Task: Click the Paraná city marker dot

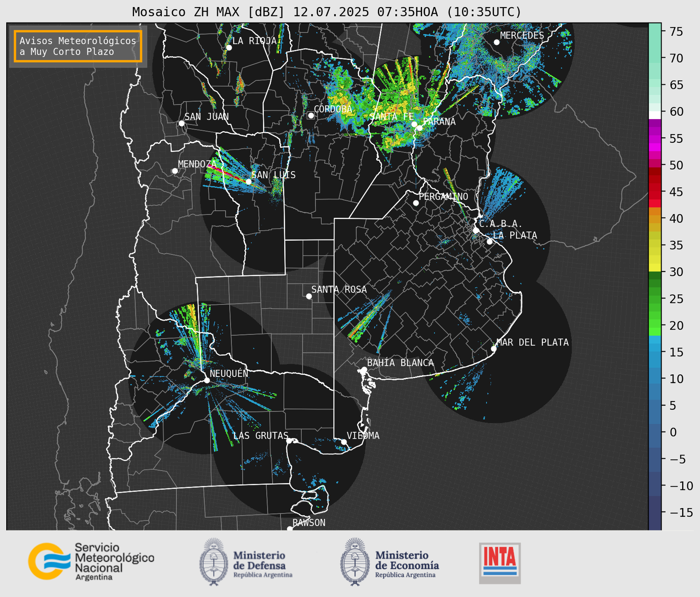Action: (x=420, y=128)
